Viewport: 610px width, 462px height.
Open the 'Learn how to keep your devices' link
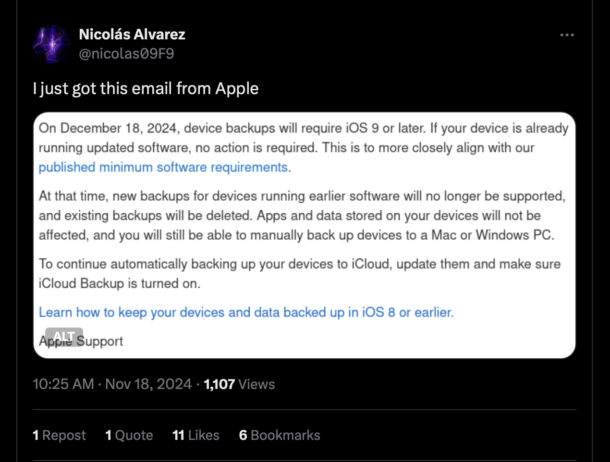pyautogui.click(x=246, y=313)
